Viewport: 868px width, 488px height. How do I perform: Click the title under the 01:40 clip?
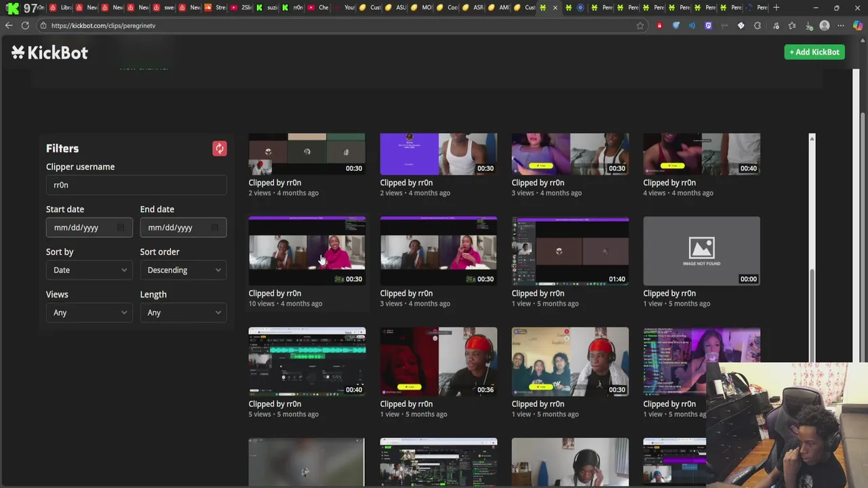point(538,293)
